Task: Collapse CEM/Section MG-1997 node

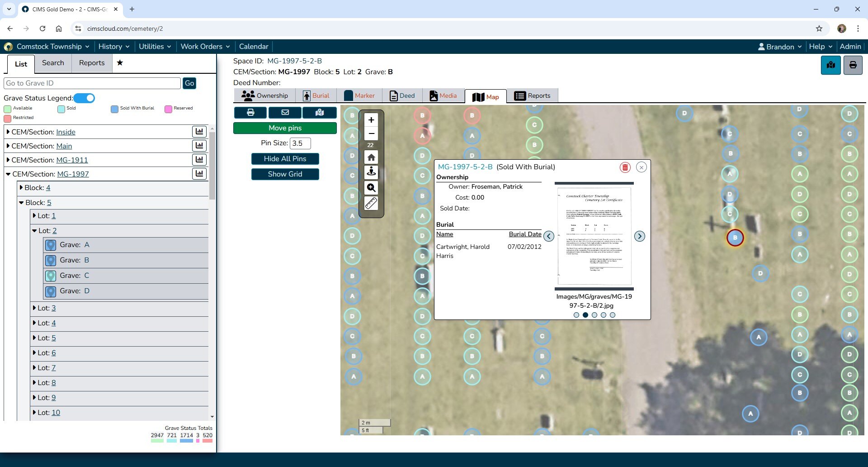Action: pos(8,174)
